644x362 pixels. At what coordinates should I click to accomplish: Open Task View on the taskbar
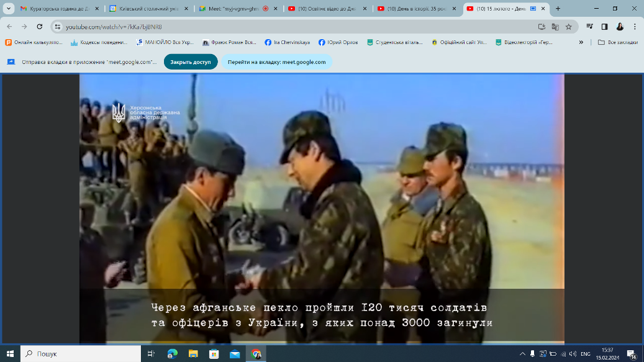point(151,353)
